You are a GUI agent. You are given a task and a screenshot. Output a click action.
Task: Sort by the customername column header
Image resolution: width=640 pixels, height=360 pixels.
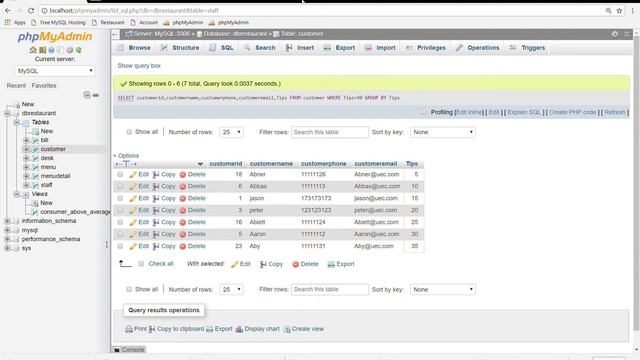[271, 164]
